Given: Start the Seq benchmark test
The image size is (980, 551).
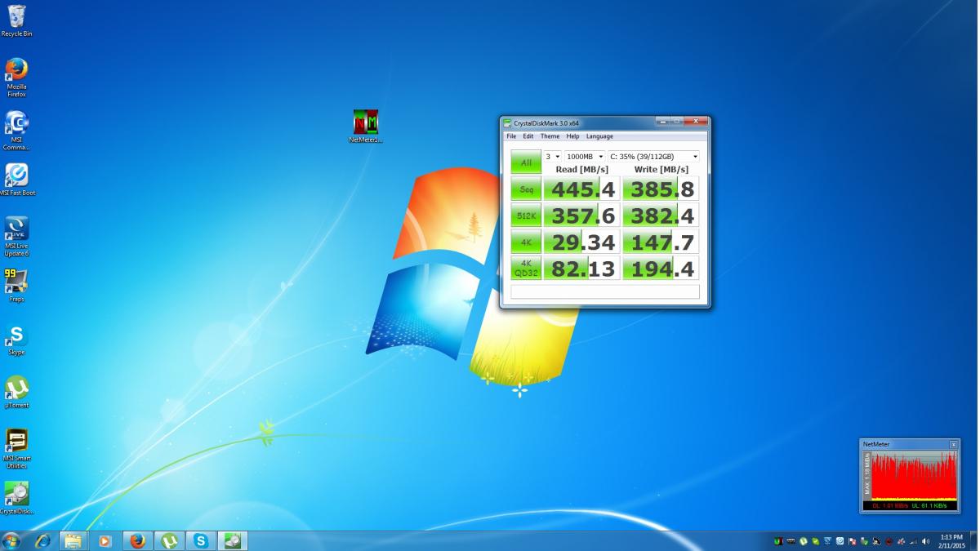Looking at the screenshot, I should click(x=526, y=189).
